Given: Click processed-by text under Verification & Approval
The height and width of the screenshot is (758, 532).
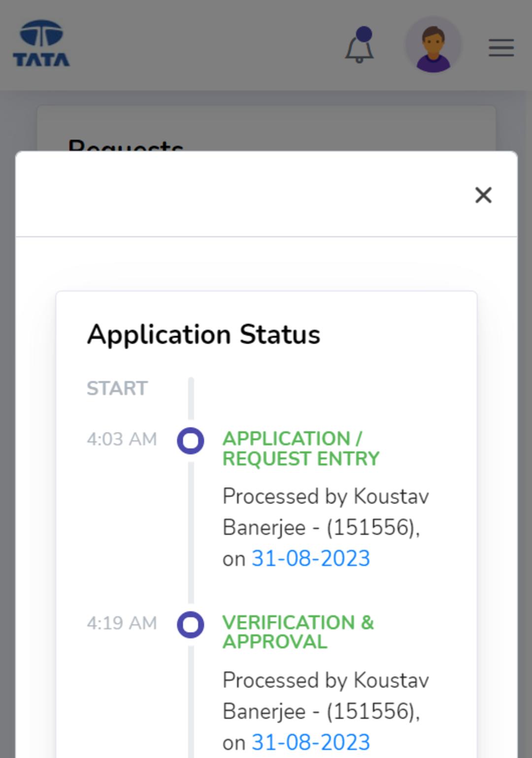Looking at the screenshot, I should click(326, 711).
